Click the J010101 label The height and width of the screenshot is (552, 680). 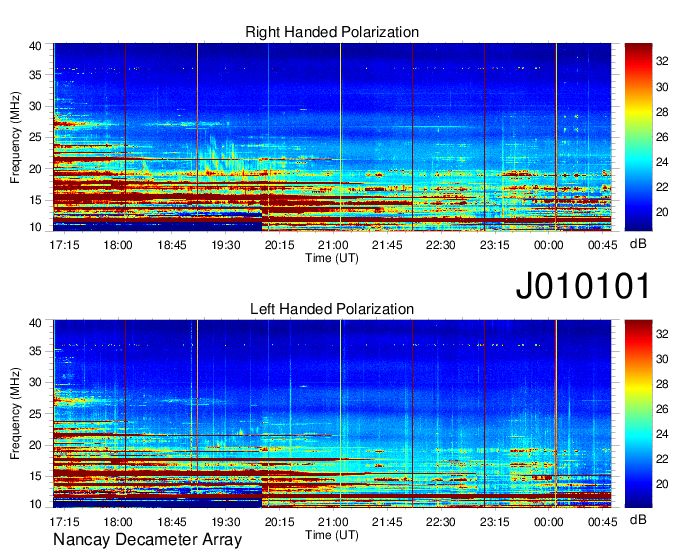tap(583, 286)
